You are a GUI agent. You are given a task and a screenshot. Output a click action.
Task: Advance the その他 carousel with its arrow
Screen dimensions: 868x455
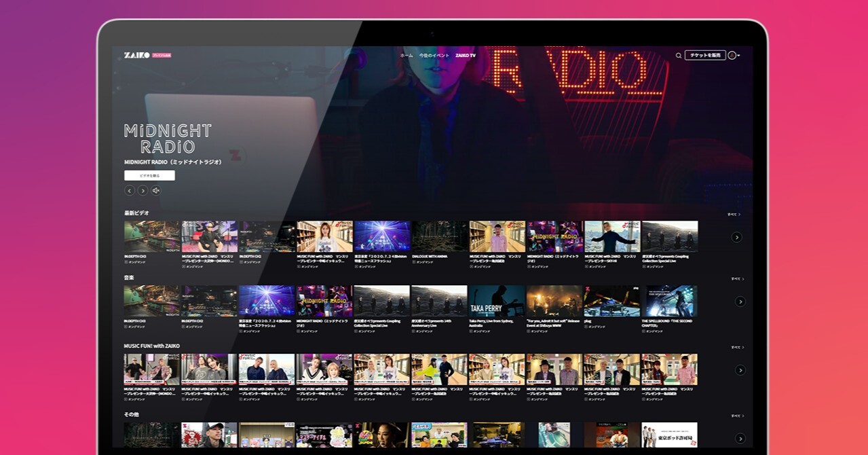pyautogui.click(x=740, y=439)
